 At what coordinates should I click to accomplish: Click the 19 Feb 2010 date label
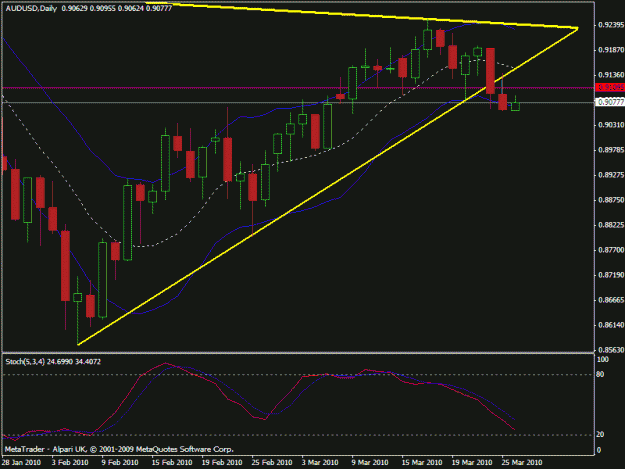222,463
